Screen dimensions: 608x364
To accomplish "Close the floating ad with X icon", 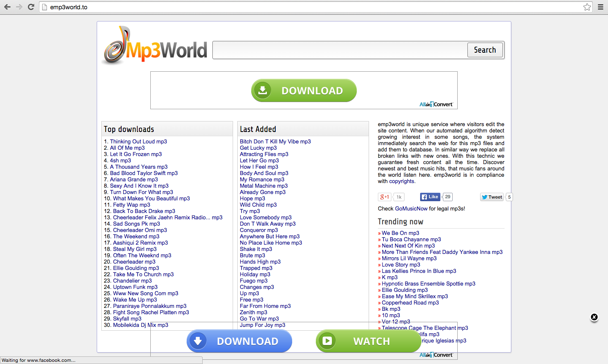I will (594, 317).
